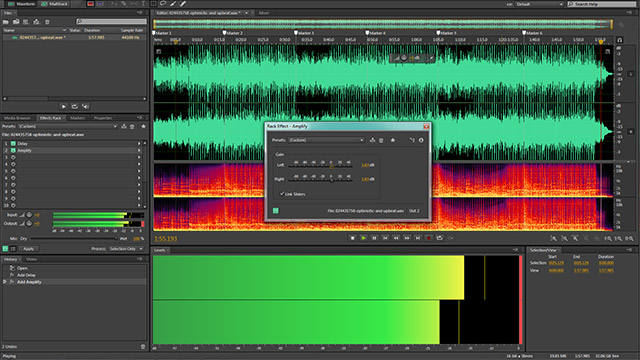Adjust the Effects Rack Input gain knob
The image size is (640, 360).
click(x=29, y=215)
